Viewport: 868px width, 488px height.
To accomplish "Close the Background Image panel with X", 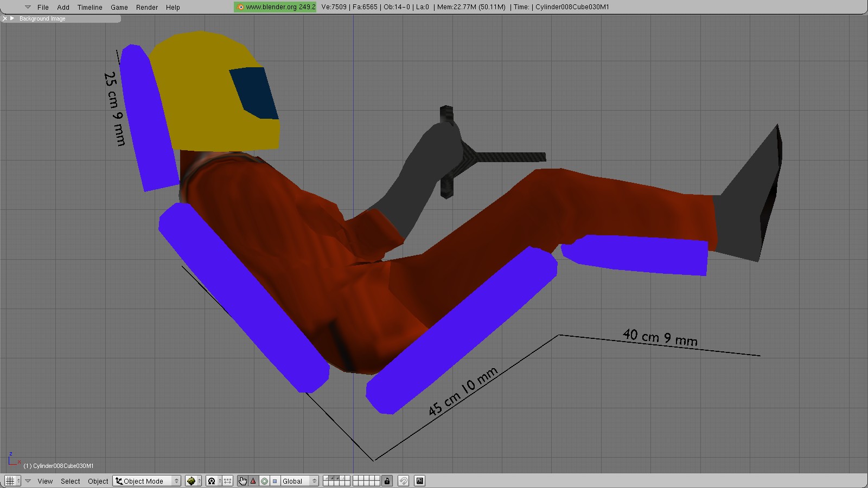I will [5, 18].
